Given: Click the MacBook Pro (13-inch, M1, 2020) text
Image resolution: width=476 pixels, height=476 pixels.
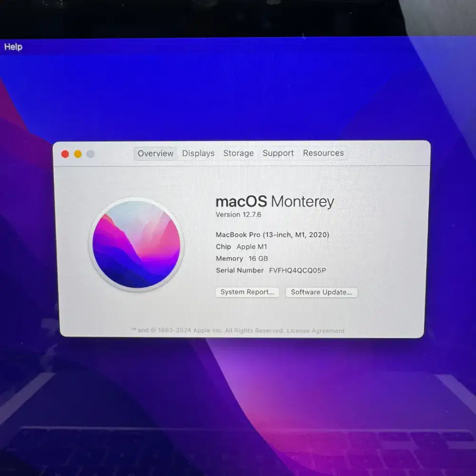Looking at the screenshot, I should pyautogui.click(x=272, y=235).
